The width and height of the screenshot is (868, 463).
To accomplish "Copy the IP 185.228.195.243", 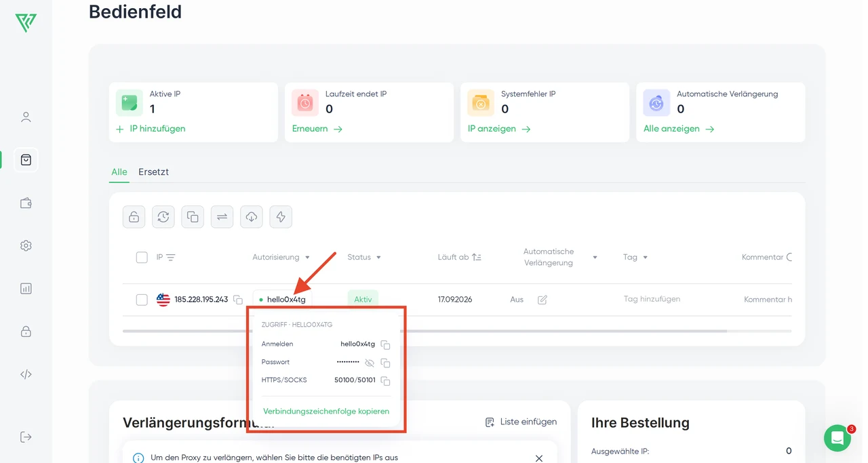I will (238, 300).
